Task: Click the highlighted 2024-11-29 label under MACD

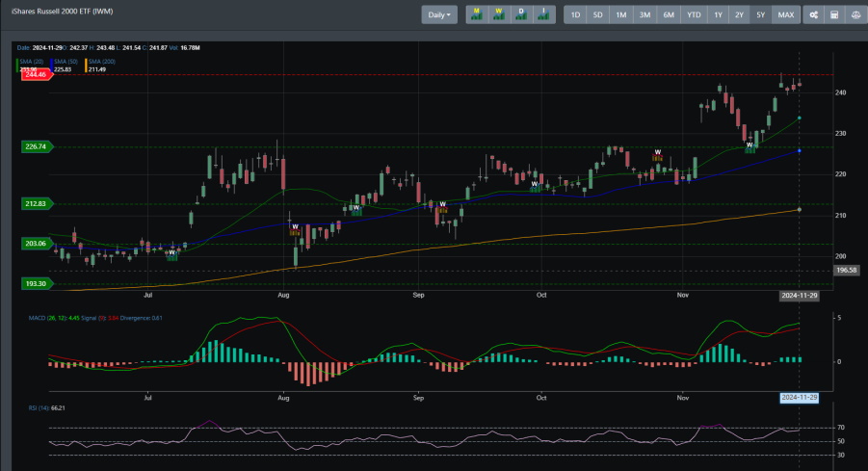Action: [799, 398]
